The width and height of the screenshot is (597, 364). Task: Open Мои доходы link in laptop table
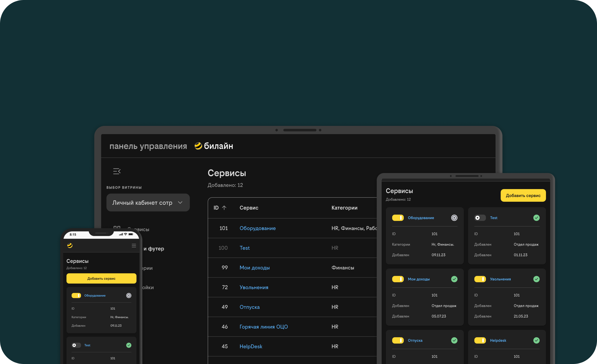(255, 268)
